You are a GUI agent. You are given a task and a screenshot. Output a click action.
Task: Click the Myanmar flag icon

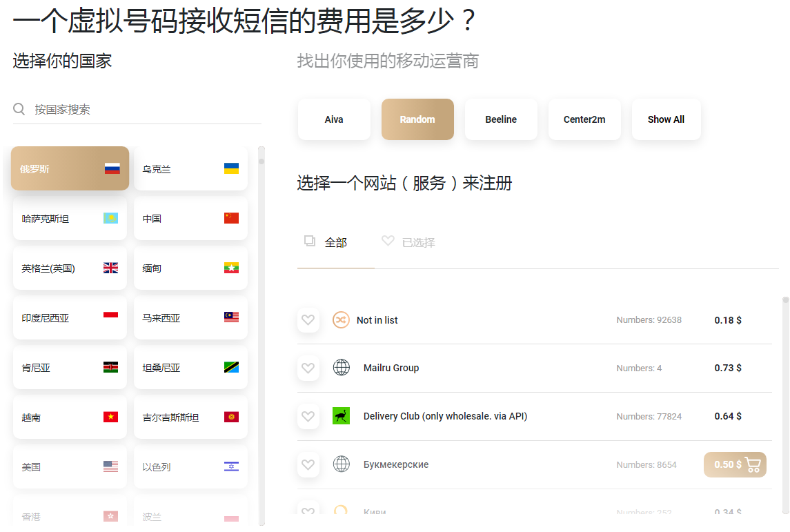[x=231, y=268]
